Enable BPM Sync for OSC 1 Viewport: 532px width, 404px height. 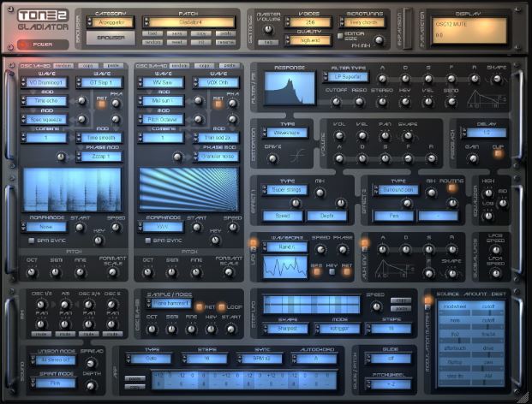(32, 241)
